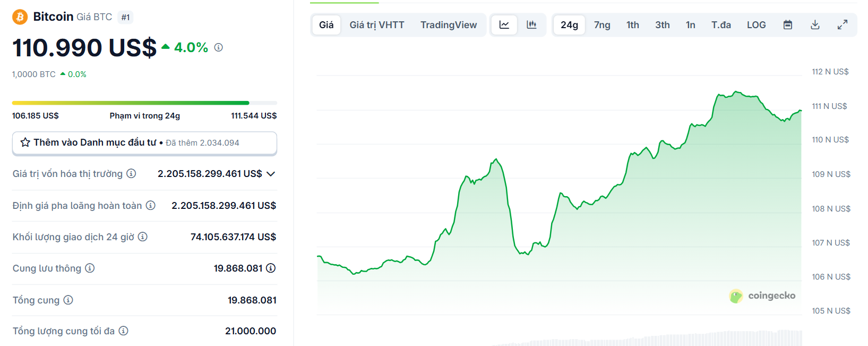
Task: Click the 112 N US$ axis label
Action: (830, 72)
